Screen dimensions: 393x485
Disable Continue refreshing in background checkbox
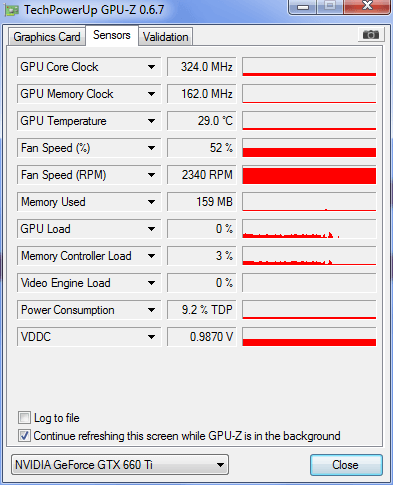(24, 435)
